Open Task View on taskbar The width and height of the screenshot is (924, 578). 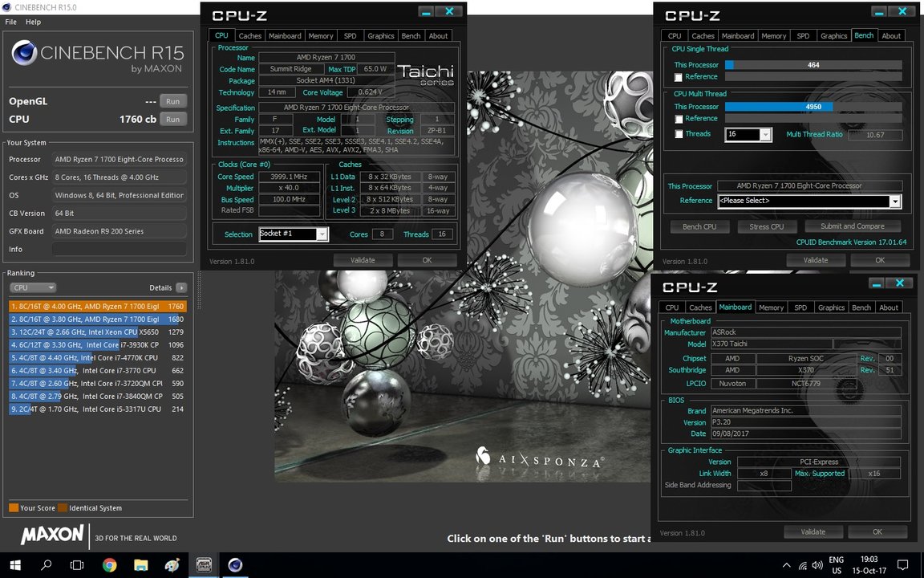[x=77, y=565]
